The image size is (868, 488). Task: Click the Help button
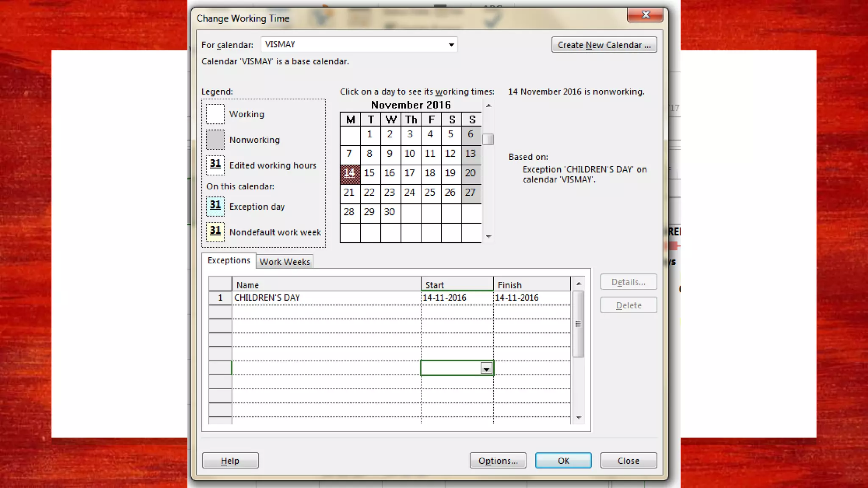pos(230,460)
